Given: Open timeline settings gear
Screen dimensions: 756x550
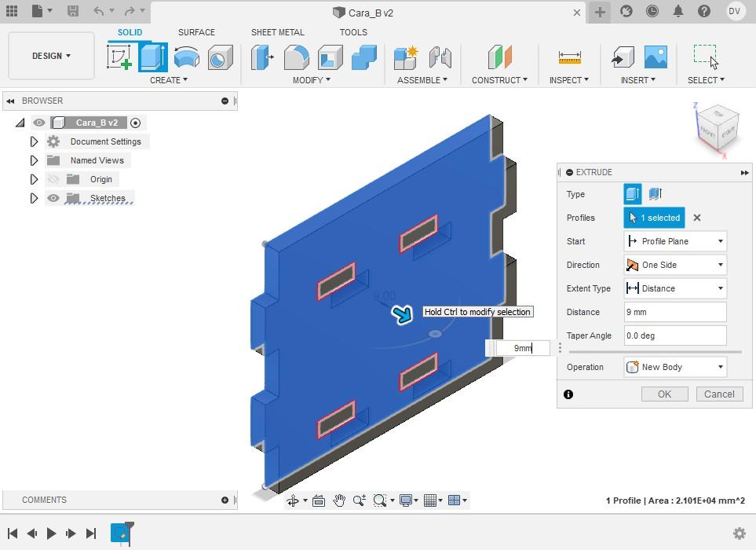Looking at the screenshot, I should click(740, 533).
